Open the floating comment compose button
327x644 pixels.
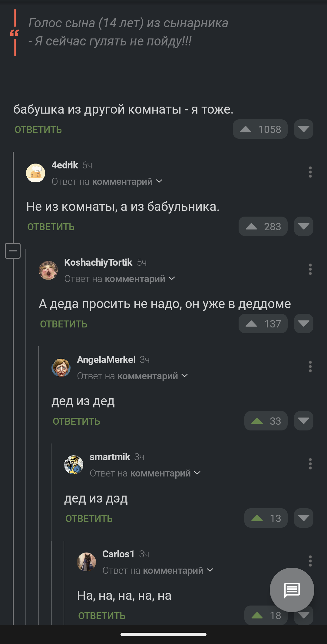coord(292,590)
